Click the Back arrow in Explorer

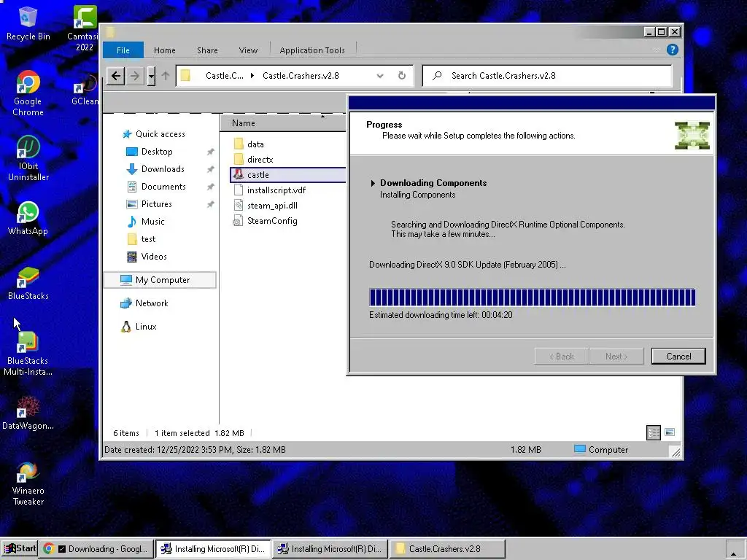pos(116,76)
